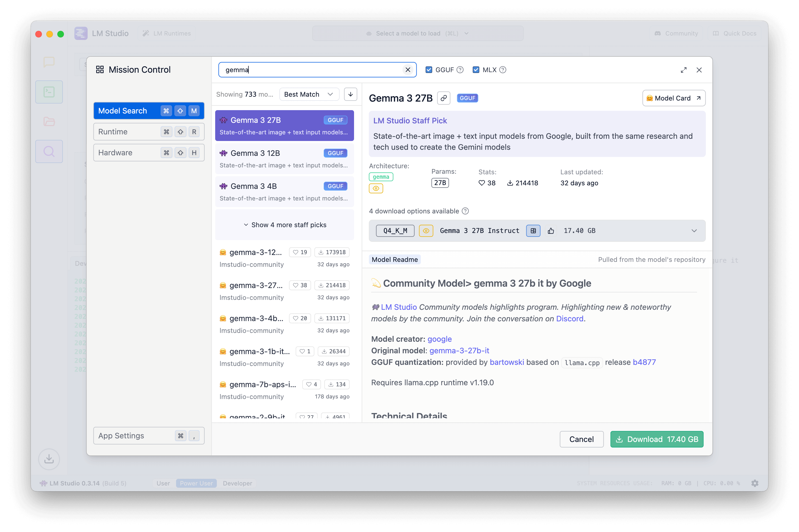Open the LM Studio link in readme

pos(398,307)
